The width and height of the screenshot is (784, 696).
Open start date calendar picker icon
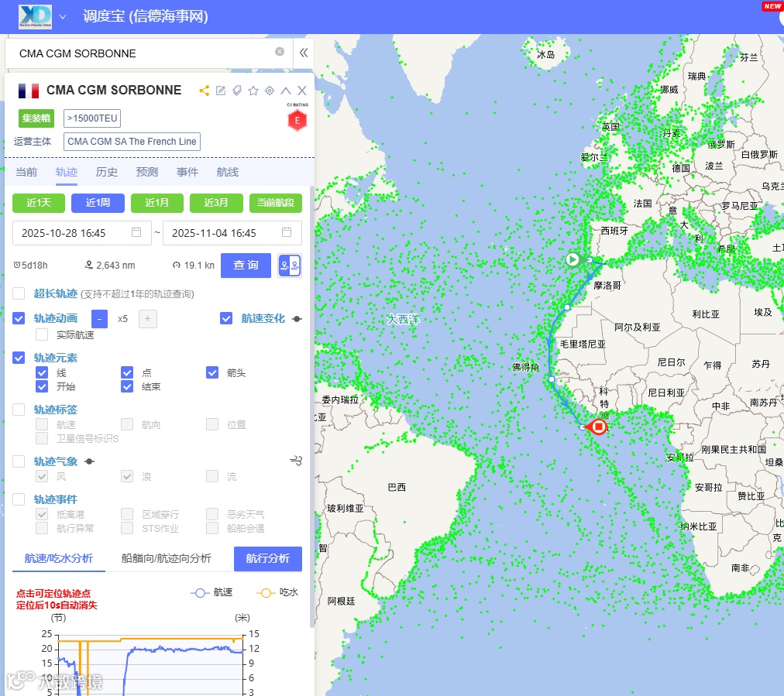(x=136, y=232)
